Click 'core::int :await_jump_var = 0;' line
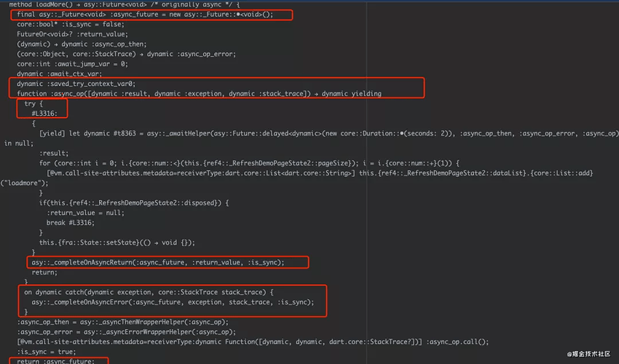Image resolution: width=619 pixels, height=364 pixels. [x=72, y=64]
